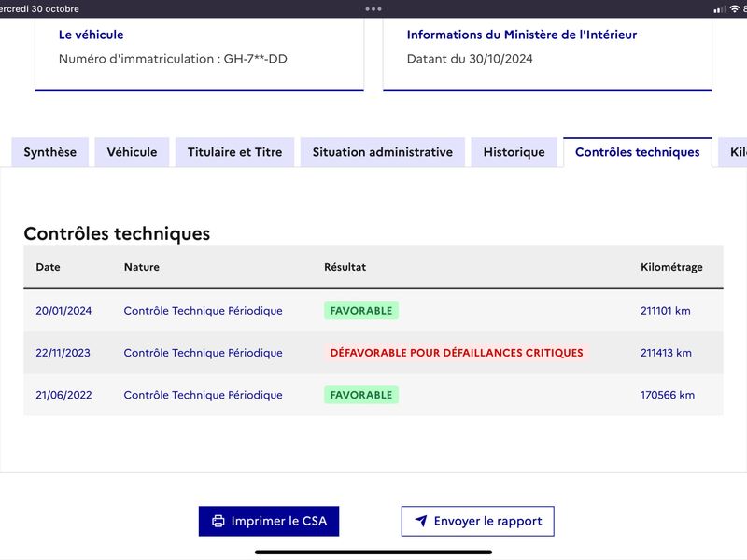Tap the cellular signal bars icon

coord(719,9)
